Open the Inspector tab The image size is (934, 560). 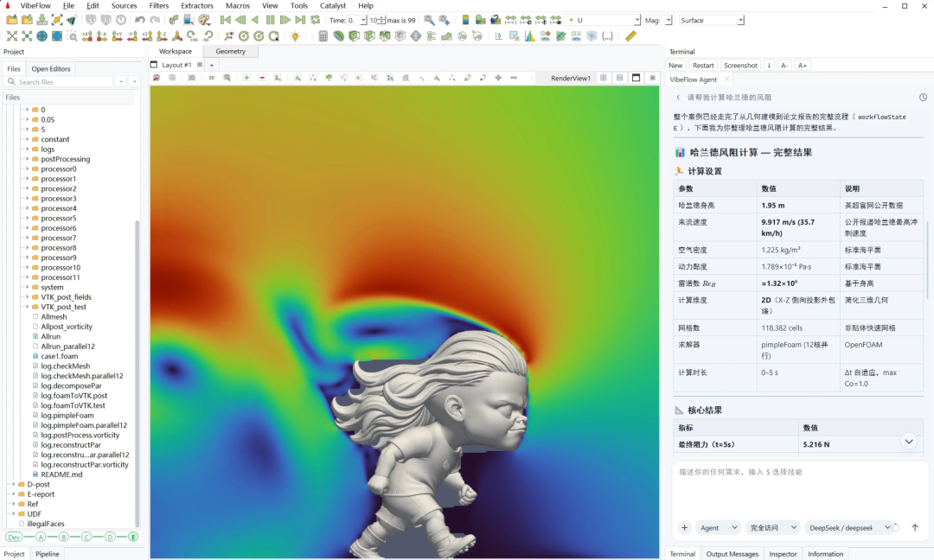783,553
